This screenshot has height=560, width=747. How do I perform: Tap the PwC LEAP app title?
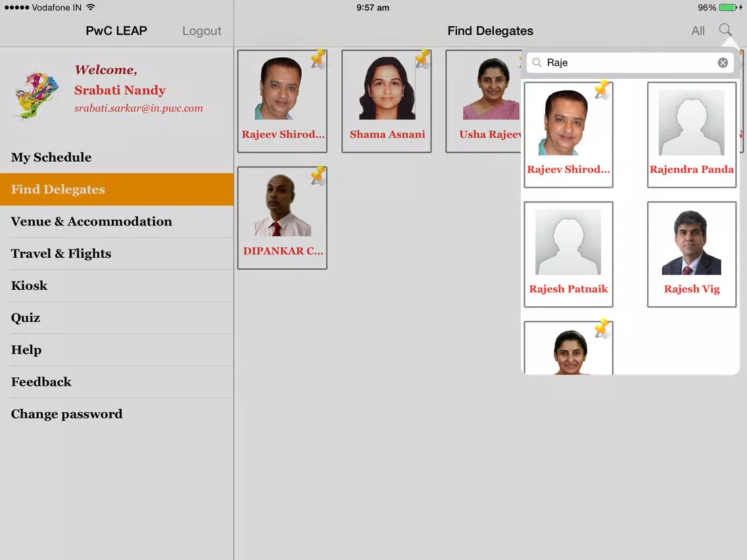(x=116, y=31)
